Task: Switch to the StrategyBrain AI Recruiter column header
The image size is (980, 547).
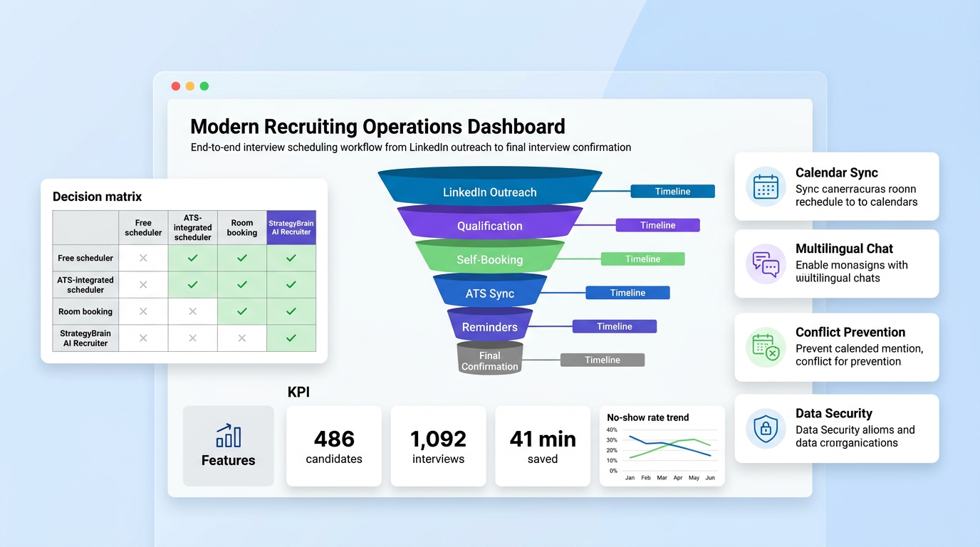Action: [291, 227]
